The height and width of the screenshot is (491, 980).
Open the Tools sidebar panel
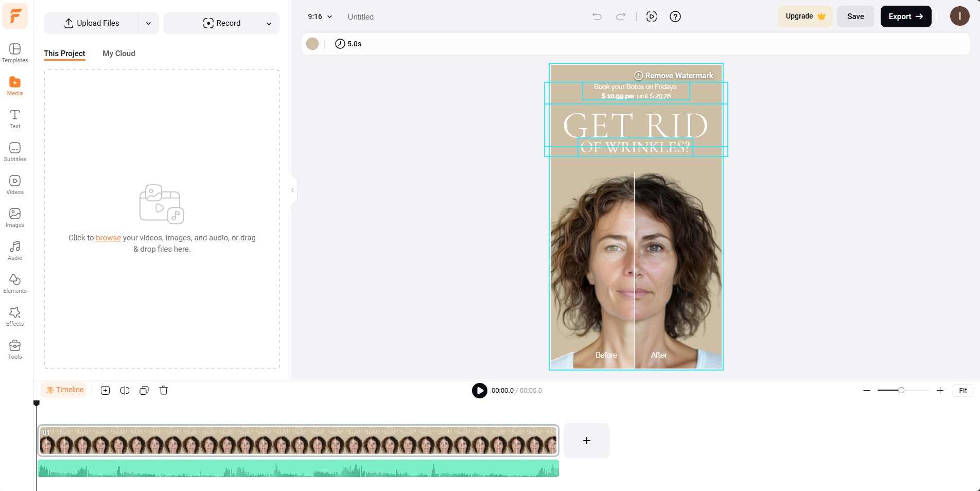pos(15,349)
